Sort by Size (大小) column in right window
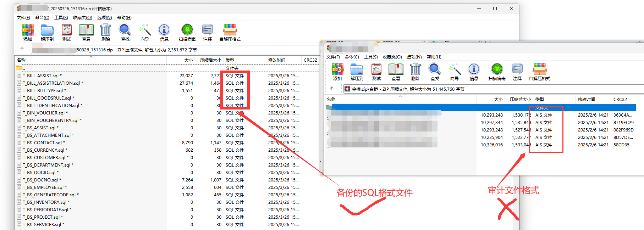The width and height of the screenshot is (644, 230). click(498, 100)
